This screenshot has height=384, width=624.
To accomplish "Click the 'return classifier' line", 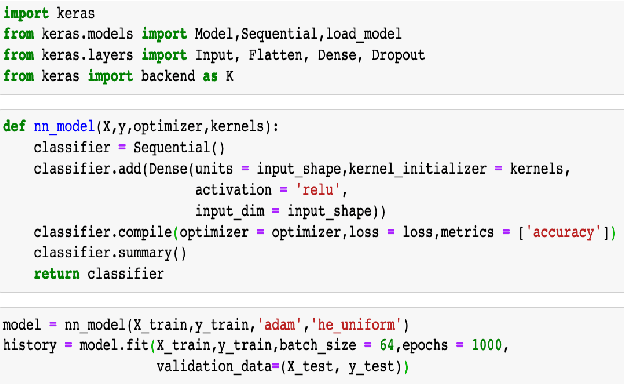I will pos(99,274).
